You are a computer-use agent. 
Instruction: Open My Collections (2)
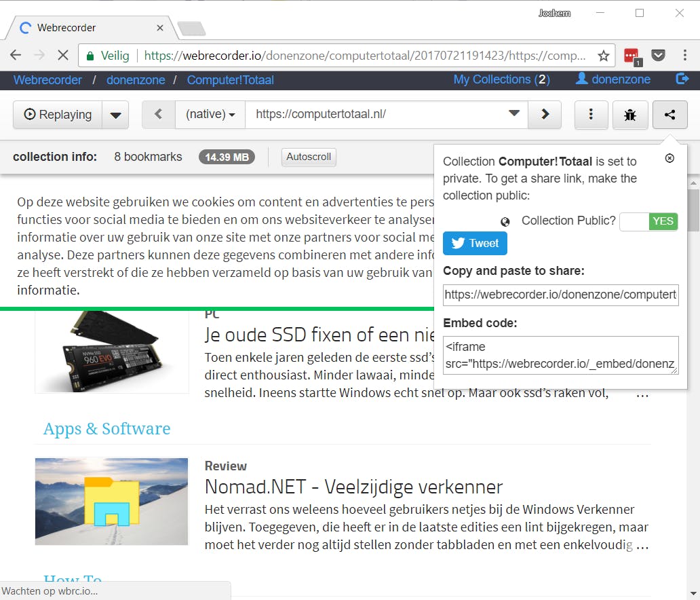(502, 79)
